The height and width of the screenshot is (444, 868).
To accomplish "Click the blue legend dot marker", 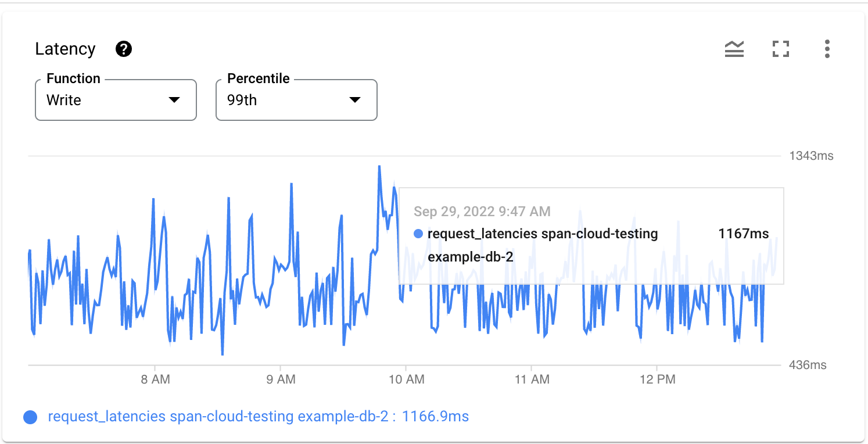I will 32,416.
